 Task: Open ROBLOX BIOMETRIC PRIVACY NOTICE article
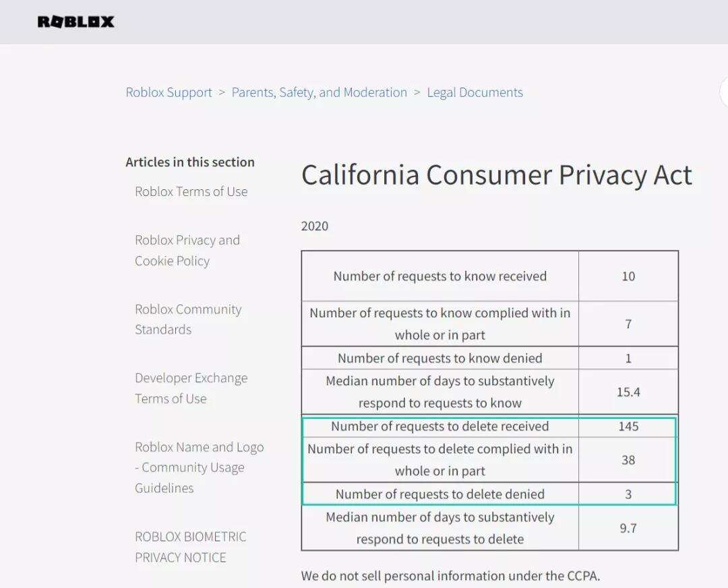(190, 546)
